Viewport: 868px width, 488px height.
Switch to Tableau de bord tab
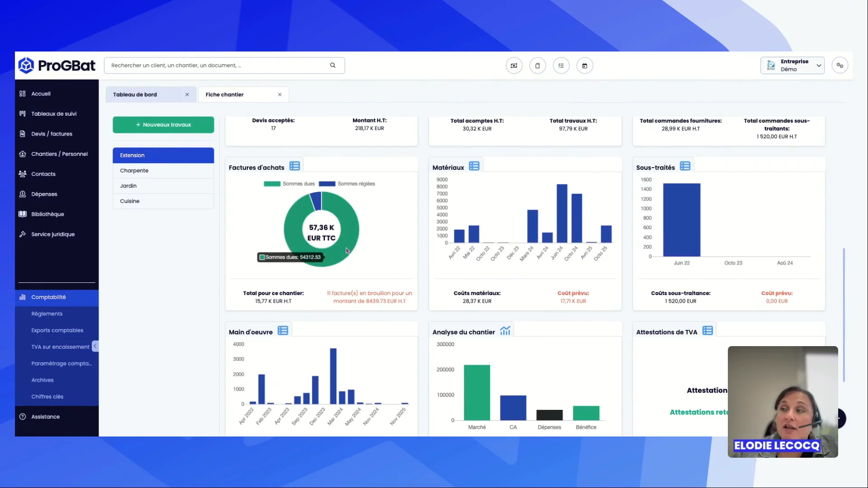coord(135,95)
